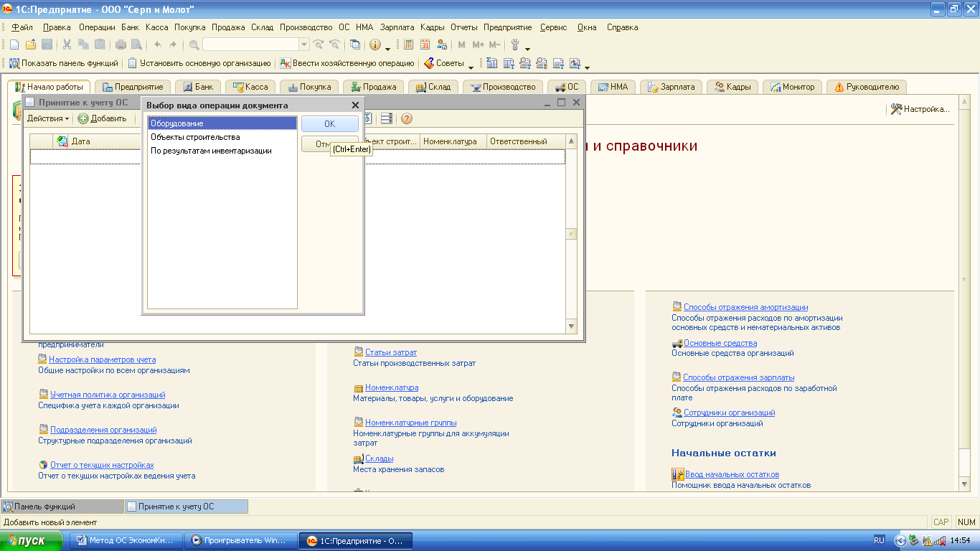Click the RU language indicator in tray

[879, 540]
